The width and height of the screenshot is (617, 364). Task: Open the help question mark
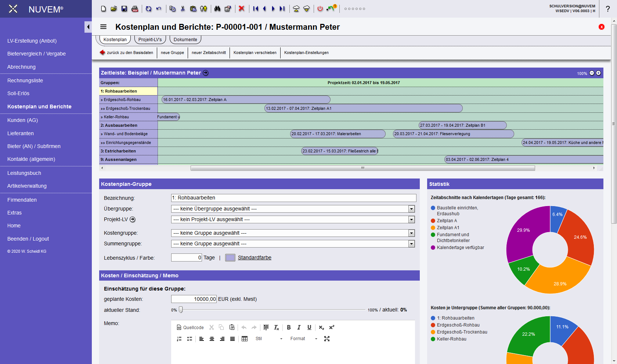[x=608, y=9]
